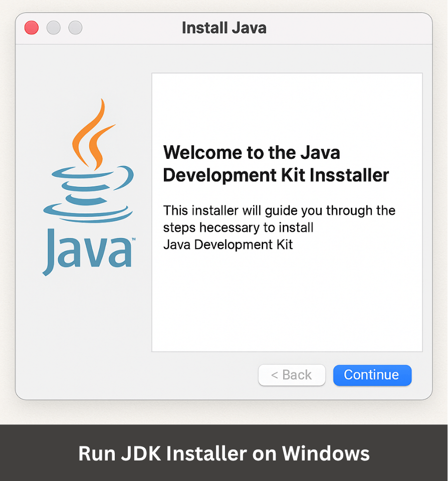The height and width of the screenshot is (481, 448).
Task: Click empty area of white content panel
Action: pos(287,306)
